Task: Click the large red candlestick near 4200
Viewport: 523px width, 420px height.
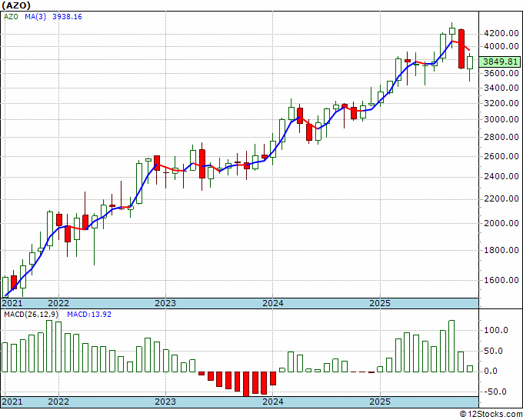Action: coord(461,48)
